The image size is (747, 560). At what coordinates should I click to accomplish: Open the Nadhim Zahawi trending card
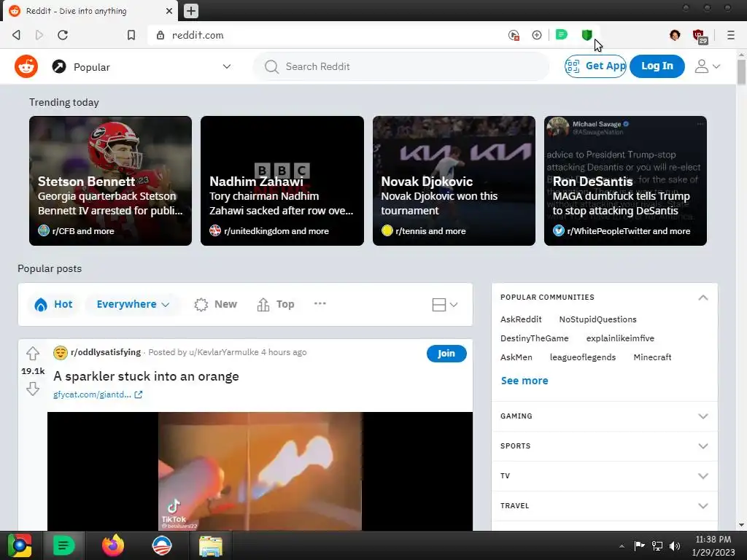[x=282, y=181]
